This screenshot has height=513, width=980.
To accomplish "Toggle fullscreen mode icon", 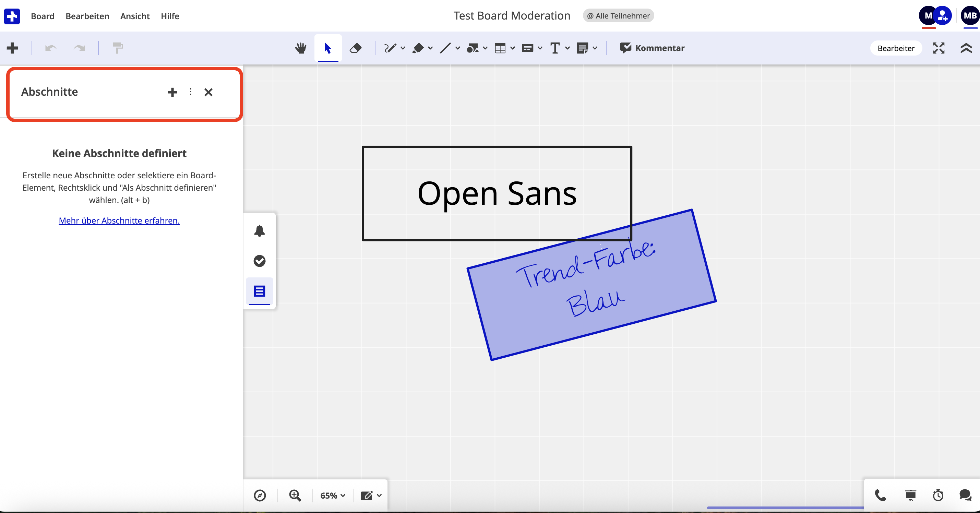I will point(939,48).
